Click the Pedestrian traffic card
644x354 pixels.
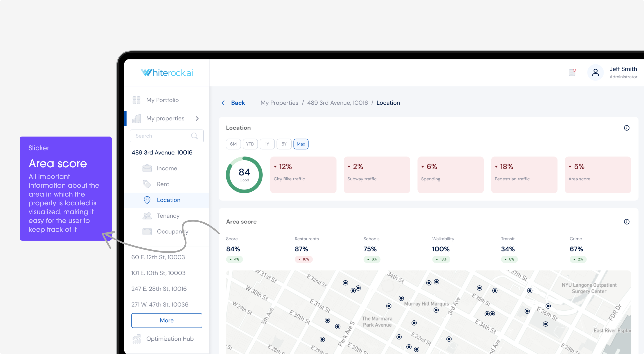(x=524, y=175)
